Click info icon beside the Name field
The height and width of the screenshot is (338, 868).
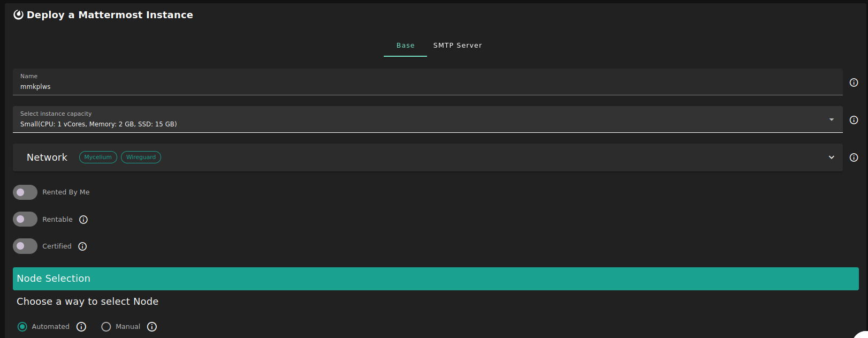pyautogui.click(x=854, y=82)
